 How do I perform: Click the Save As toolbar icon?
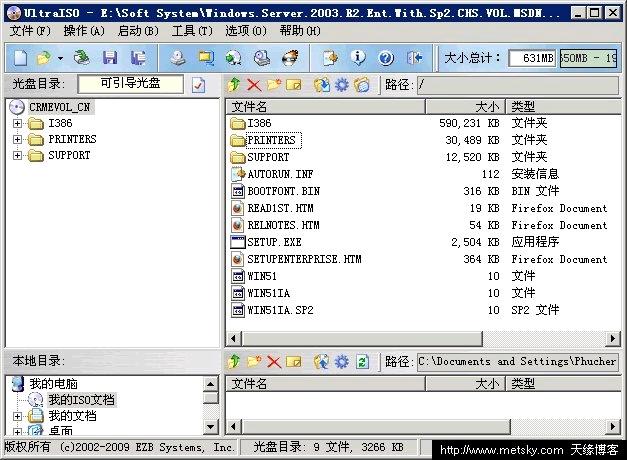(138, 58)
